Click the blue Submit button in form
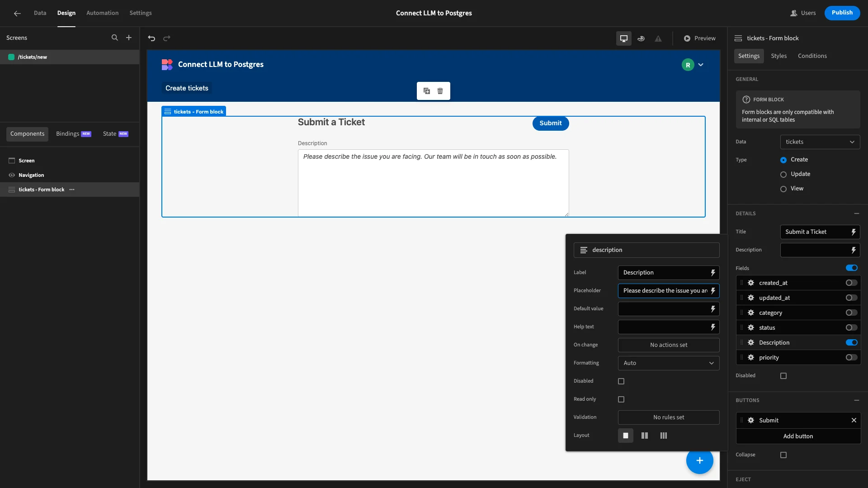This screenshot has height=488, width=868. pyautogui.click(x=551, y=123)
